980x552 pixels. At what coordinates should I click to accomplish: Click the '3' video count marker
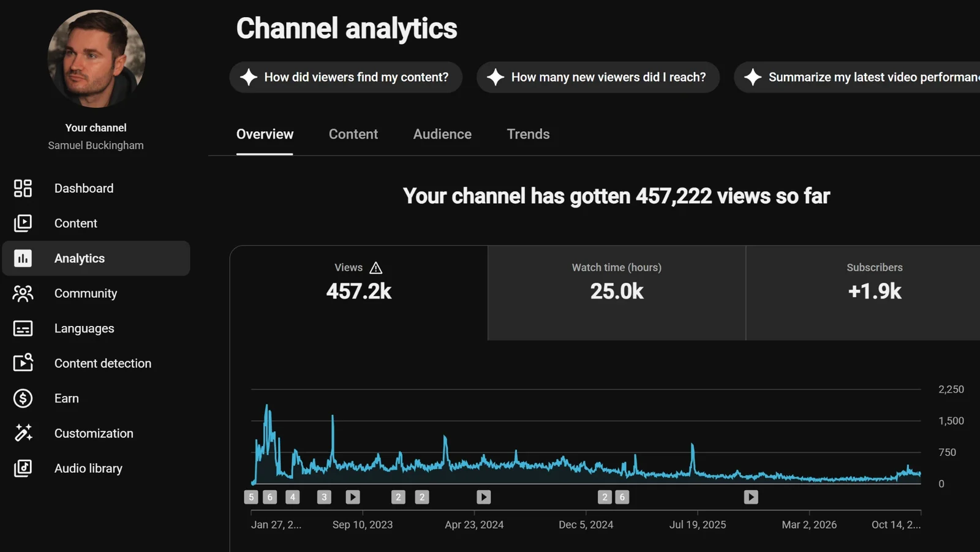click(324, 497)
